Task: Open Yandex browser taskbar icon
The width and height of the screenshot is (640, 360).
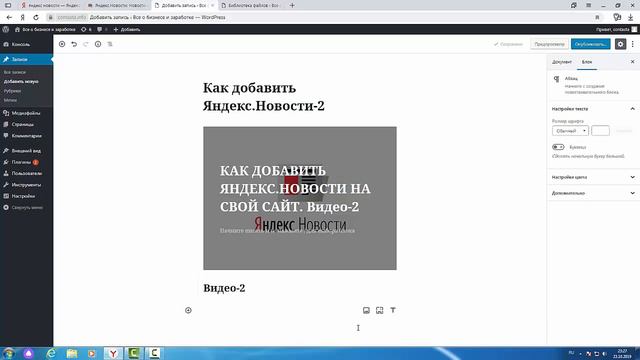Action: [113, 353]
